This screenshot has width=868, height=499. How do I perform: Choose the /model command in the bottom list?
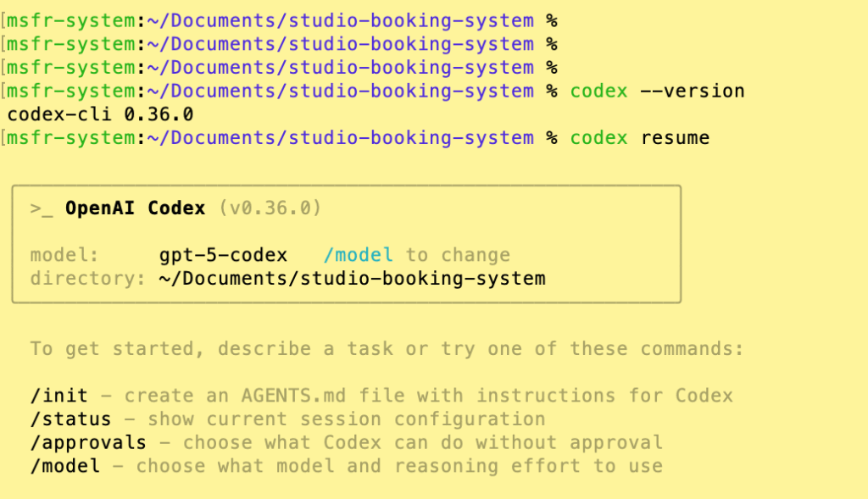[x=64, y=466]
